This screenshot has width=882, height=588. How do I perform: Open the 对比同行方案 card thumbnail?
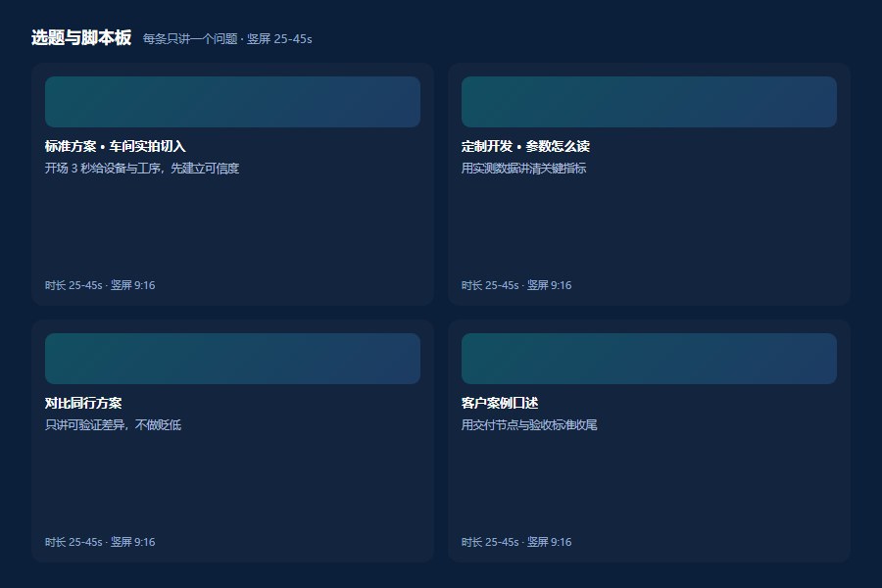click(x=232, y=359)
